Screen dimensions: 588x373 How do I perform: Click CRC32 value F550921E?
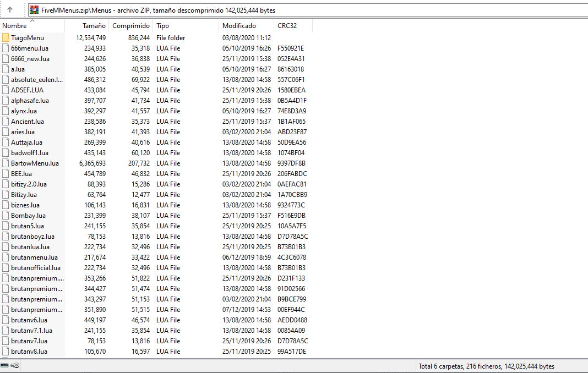click(291, 48)
